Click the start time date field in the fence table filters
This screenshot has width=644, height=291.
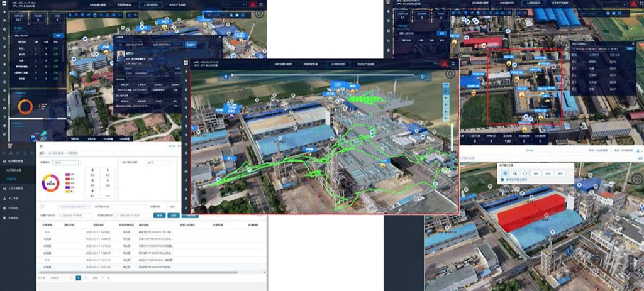point(75,216)
